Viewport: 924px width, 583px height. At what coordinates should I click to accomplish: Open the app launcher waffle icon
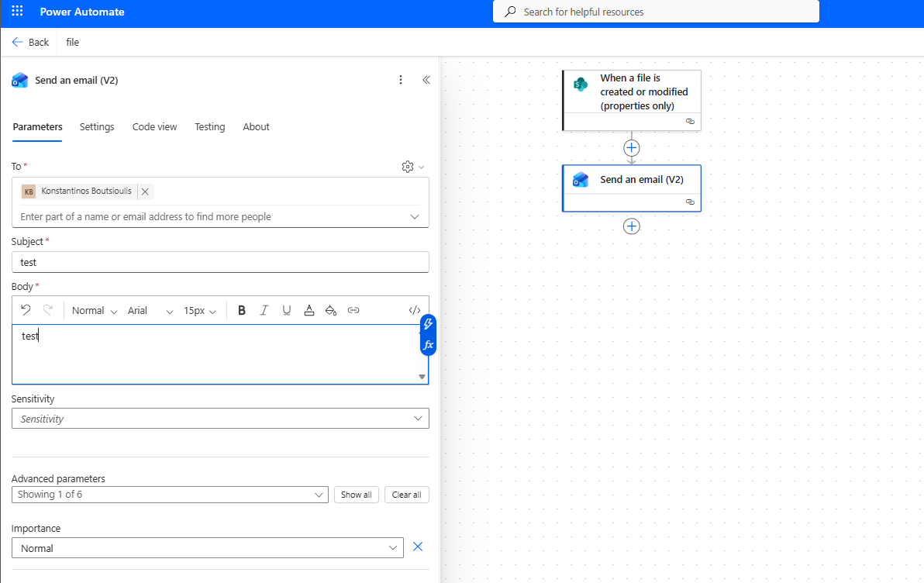tap(17, 12)
